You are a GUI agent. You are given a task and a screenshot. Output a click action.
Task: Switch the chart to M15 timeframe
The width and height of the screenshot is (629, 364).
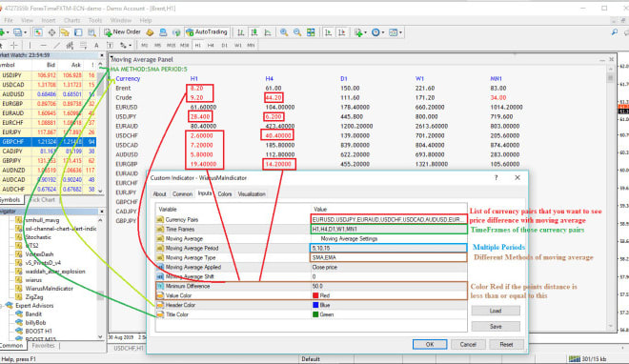[171, 46]
